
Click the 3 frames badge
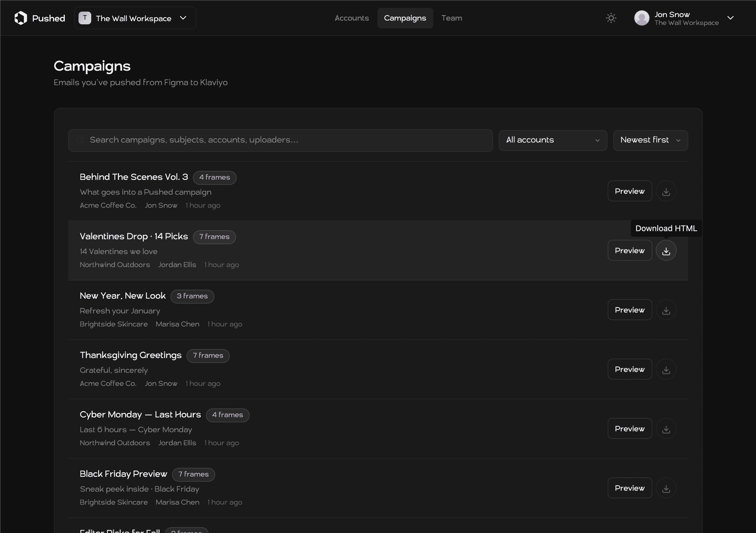(192, 296)
